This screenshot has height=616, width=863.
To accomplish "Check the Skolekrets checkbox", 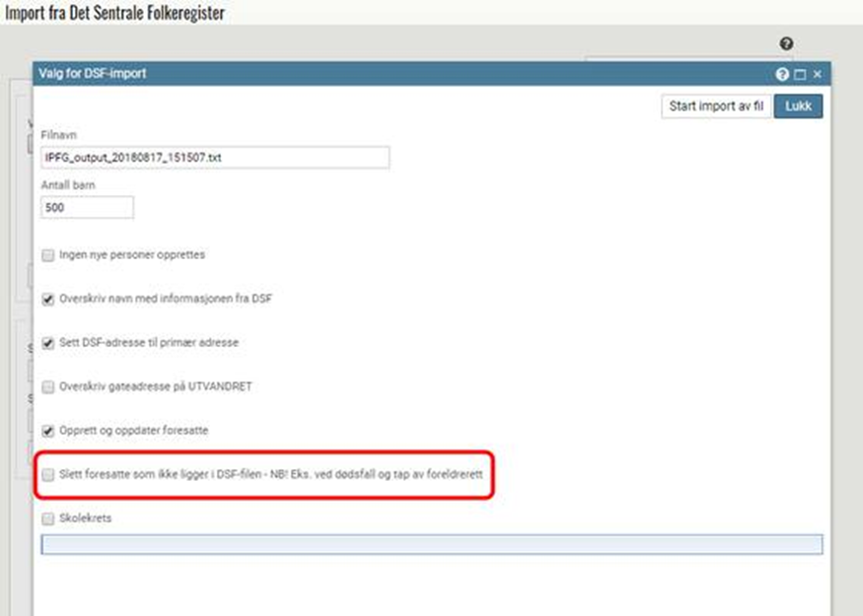I will [48, 518].
